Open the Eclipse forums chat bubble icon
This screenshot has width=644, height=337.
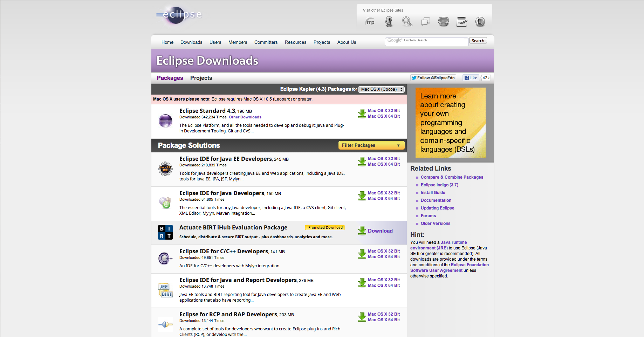[425, 22]
